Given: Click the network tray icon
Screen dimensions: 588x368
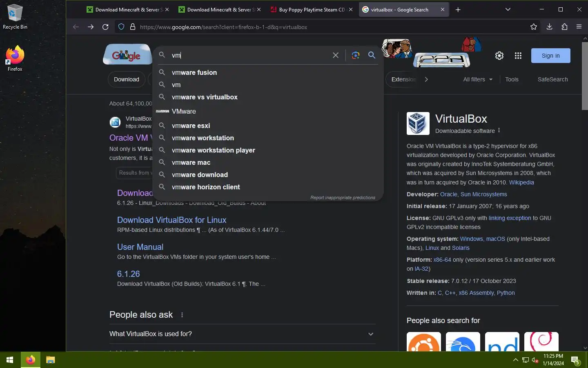Looking at the screenshot, I should coord(526,360).
